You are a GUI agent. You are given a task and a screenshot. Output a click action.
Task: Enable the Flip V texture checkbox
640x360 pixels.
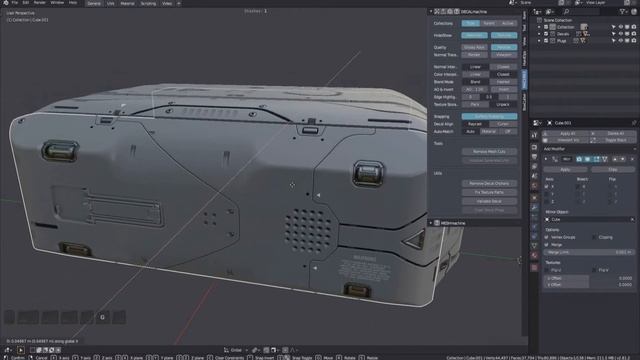594,270
